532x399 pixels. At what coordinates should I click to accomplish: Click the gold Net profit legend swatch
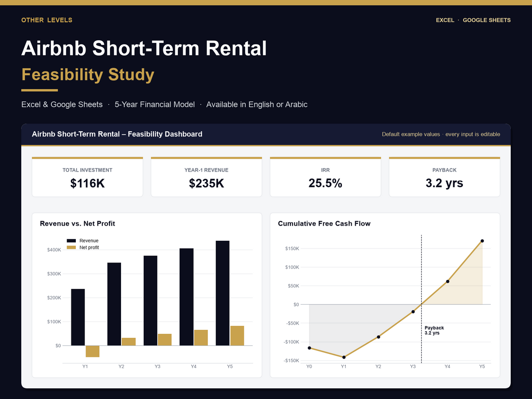[71, 247]
